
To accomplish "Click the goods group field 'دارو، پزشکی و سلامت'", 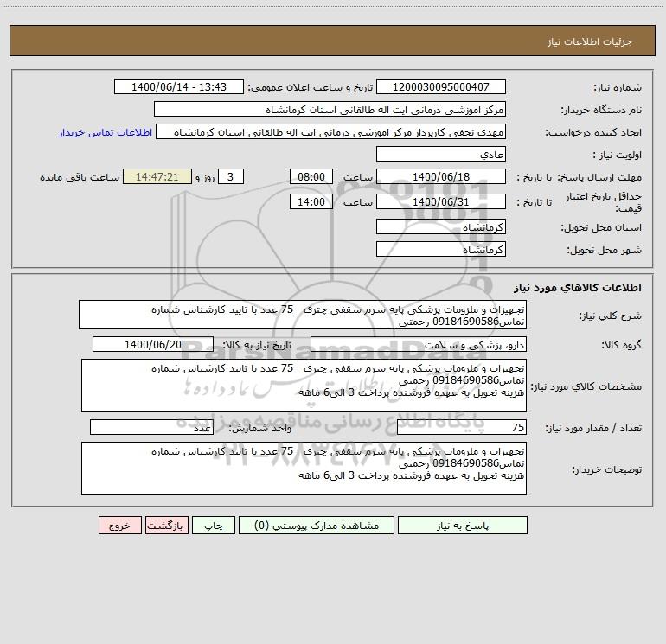I will point(419,344).
